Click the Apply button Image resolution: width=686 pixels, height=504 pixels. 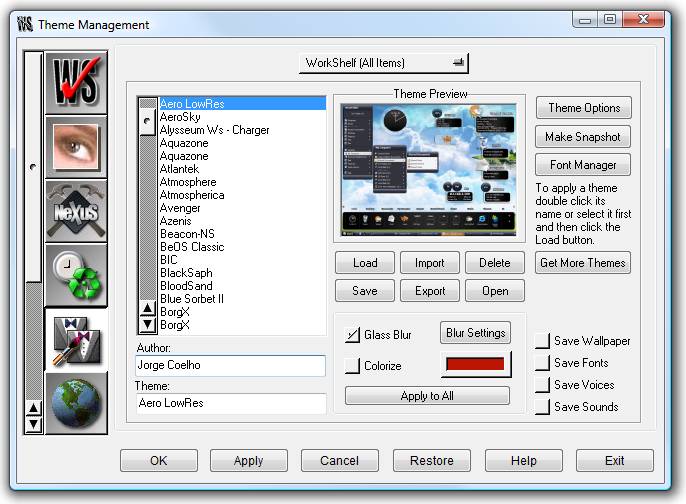[x=248, y=461]
